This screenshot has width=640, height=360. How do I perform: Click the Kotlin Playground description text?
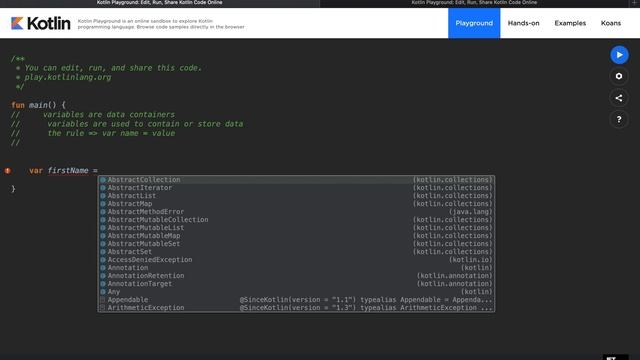161,24
